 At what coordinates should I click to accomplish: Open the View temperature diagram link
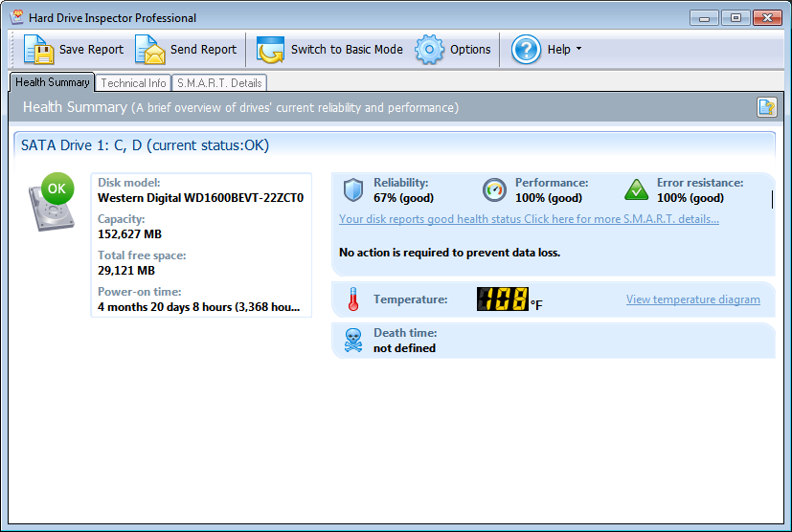693,299
